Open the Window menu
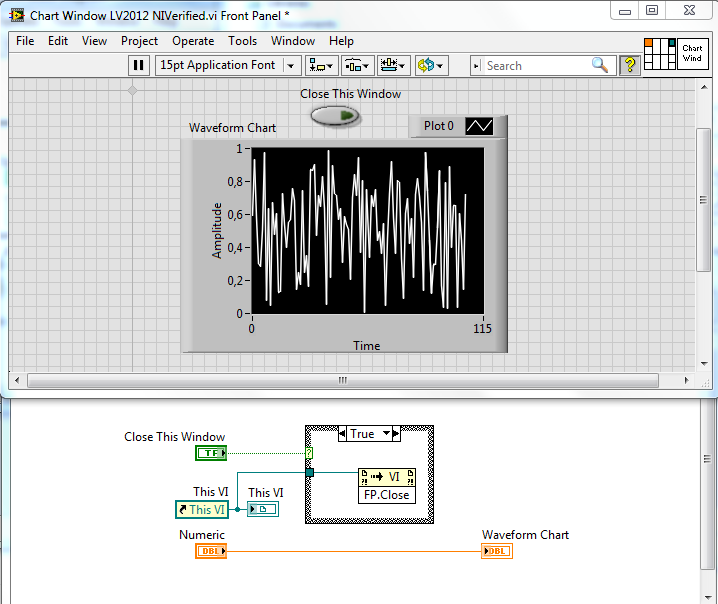The image size is (718, 604). [x=293, y=41]
